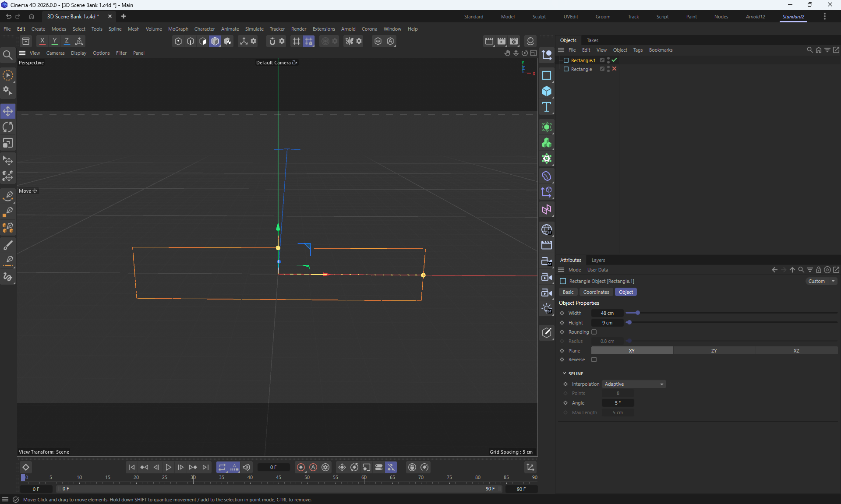The width and height of the screenshot is (841, 504).
Task: Click the Width slider track
Action: click(731, 313)
